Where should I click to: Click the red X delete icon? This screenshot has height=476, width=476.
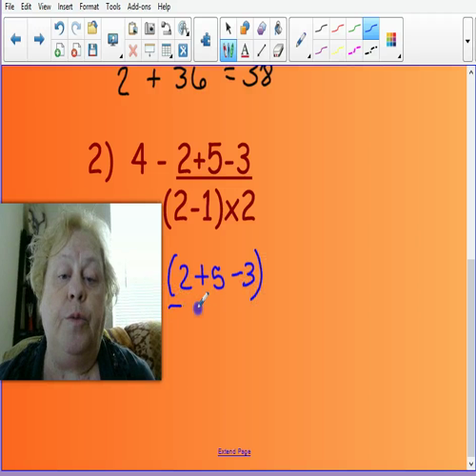tap(133, 50)
